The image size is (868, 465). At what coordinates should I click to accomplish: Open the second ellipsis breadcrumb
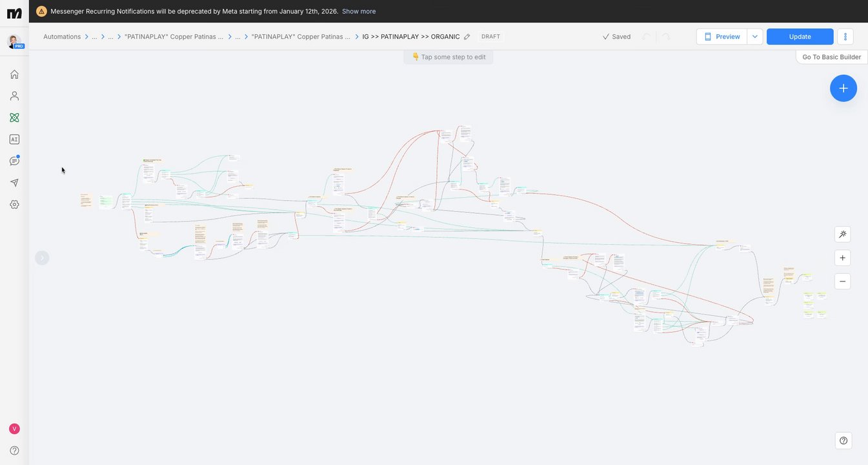[110, 37]
